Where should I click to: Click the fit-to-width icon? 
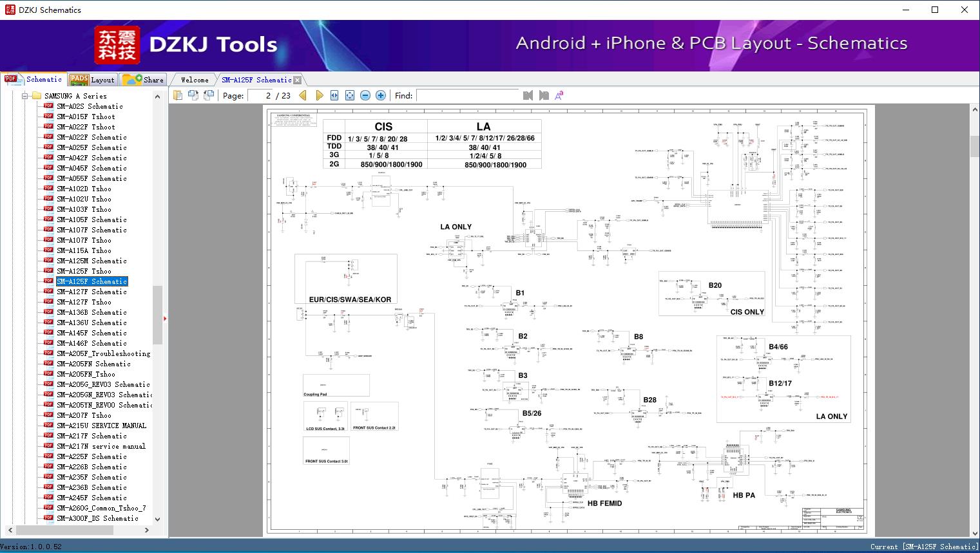[334, 95]
